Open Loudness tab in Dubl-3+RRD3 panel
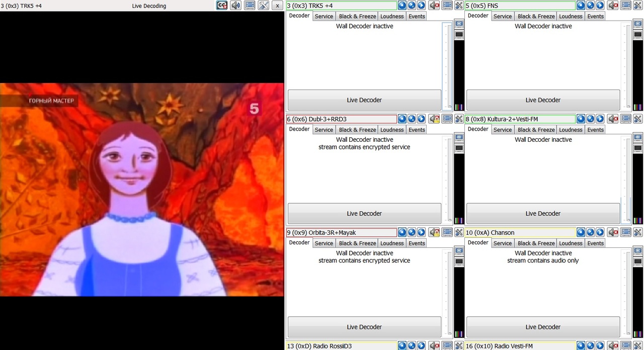Viewport: 644px width, 350px height. pyautogui.click(x=392, y=130)
